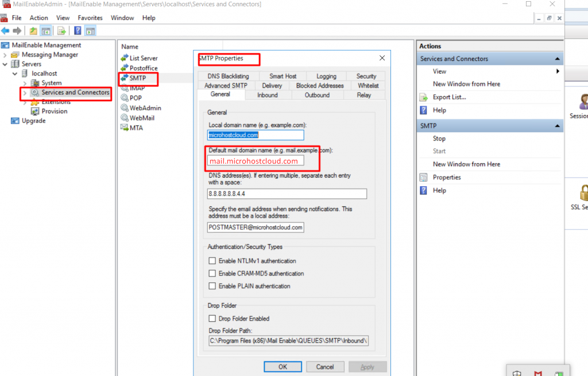Viewport: 588px width, 376px height.
Task: Switch to the Inbound tab
Action: point(268,95)
